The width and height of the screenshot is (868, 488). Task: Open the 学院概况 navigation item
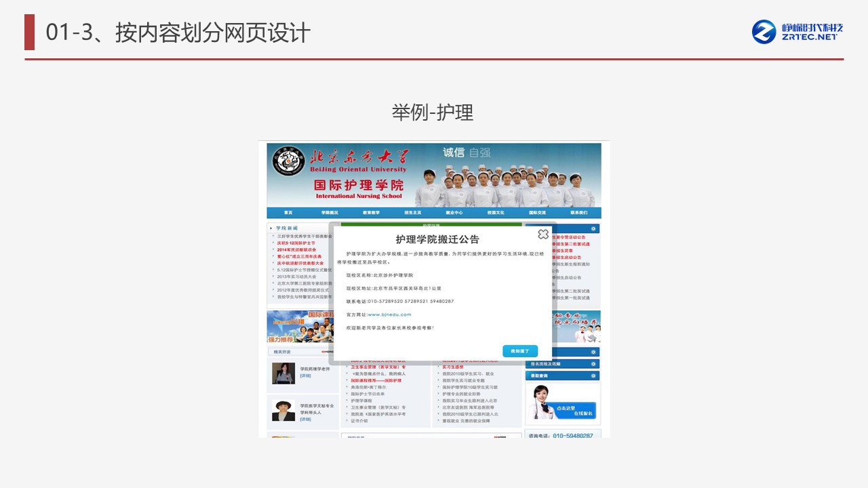coord(330,213)
